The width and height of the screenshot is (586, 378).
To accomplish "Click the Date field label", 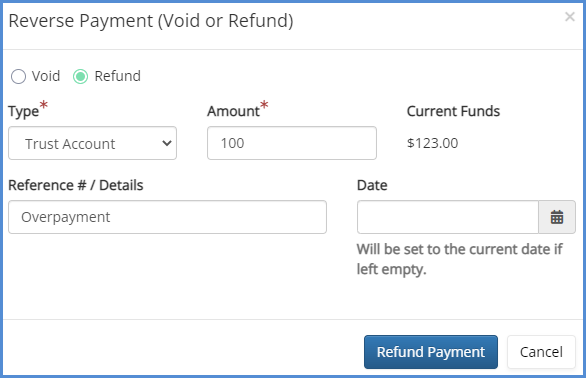I will [x=372, y=185].
